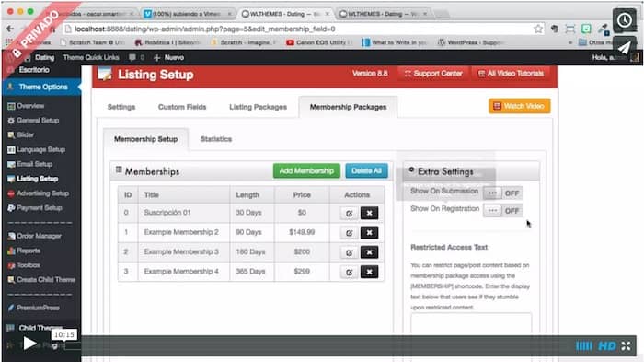Open the Listing Packages tab

[258, 107]
